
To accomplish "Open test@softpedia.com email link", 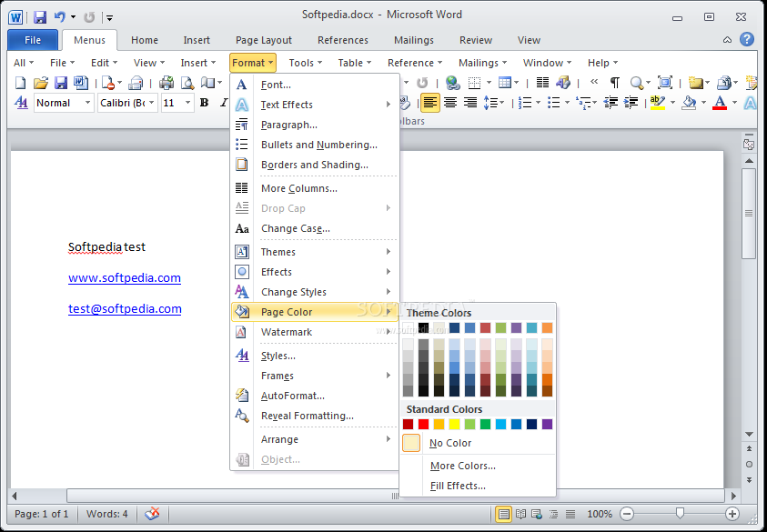I will tap(125, 308).
